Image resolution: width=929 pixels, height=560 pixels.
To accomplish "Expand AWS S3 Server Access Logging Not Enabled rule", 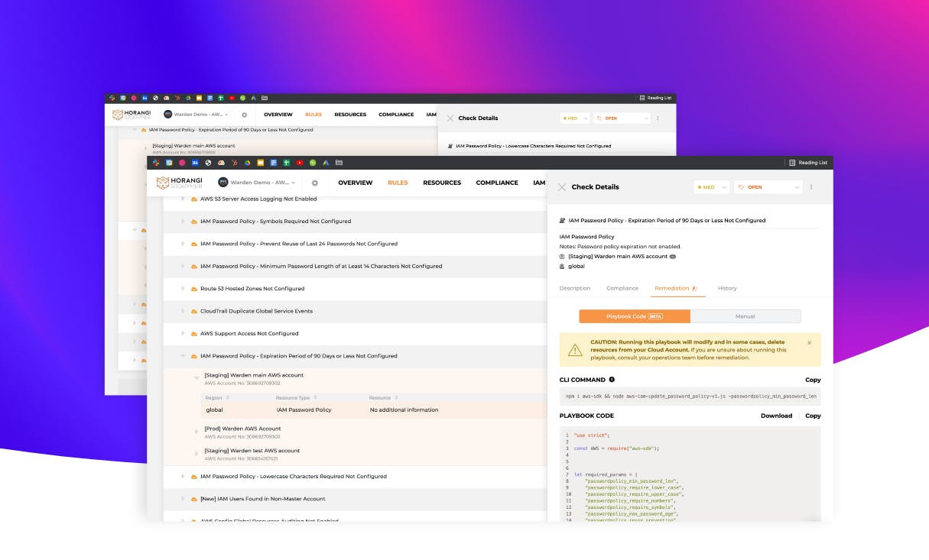I will [183, 199].
